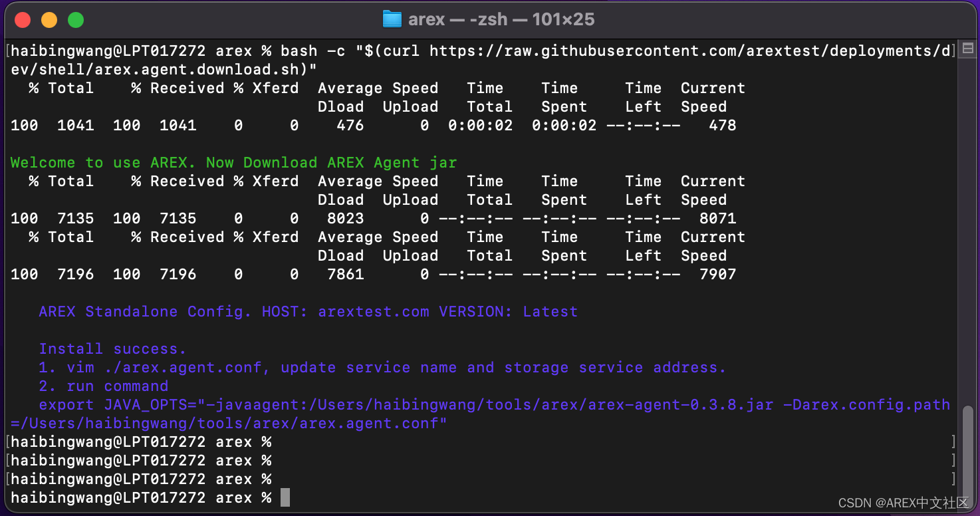The width and height of the screenshot is (980, 516).
Task: Click the current speed value 478
Action: click(x=722, y=126)
